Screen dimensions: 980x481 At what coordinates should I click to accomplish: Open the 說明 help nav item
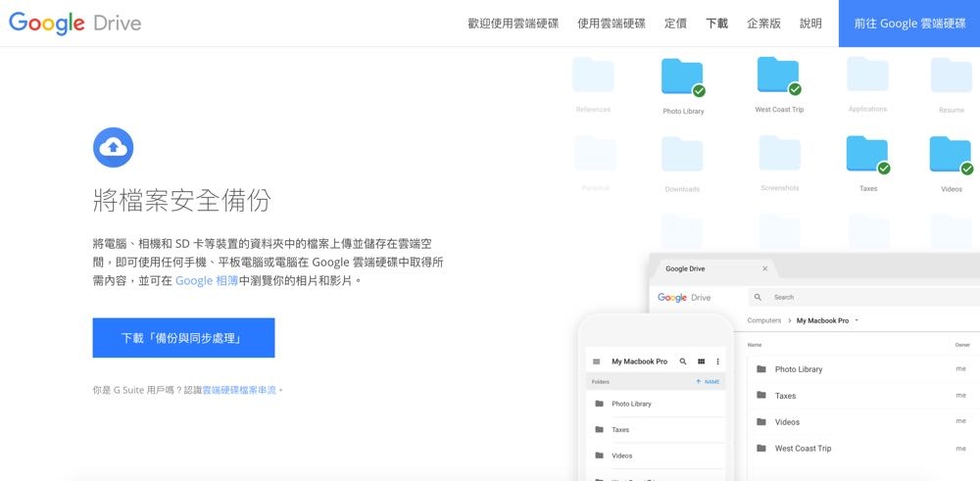click(810, 24)
